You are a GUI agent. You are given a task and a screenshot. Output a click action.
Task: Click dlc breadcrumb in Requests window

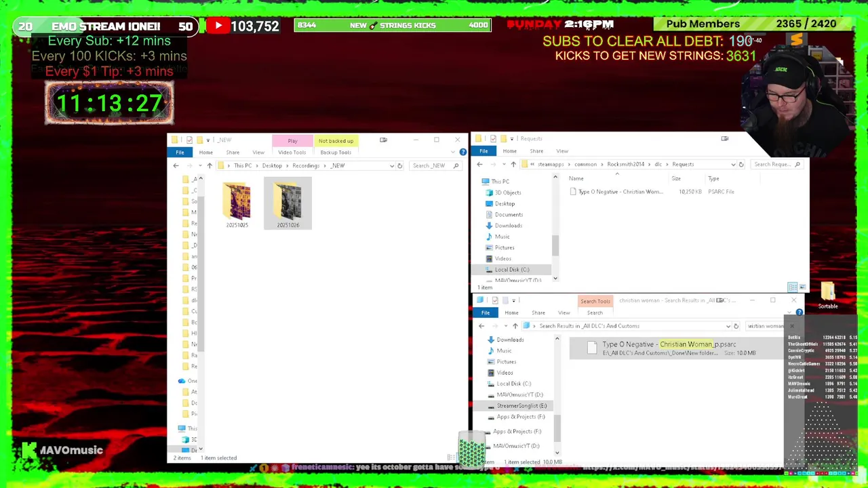[x=658, y=164]
